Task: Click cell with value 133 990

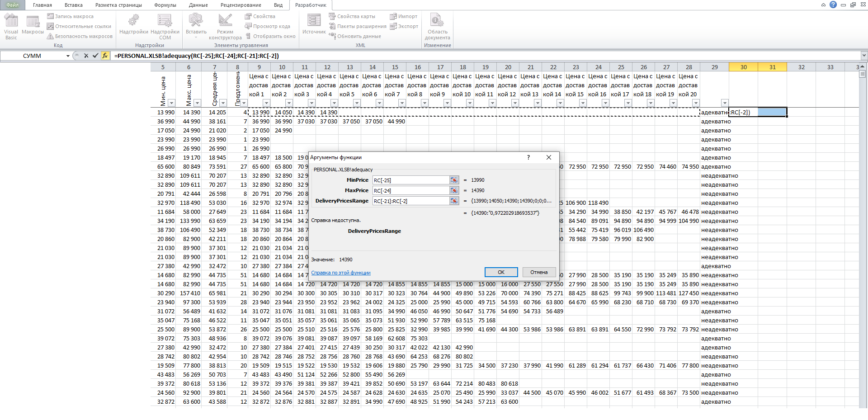Action: 190,221
